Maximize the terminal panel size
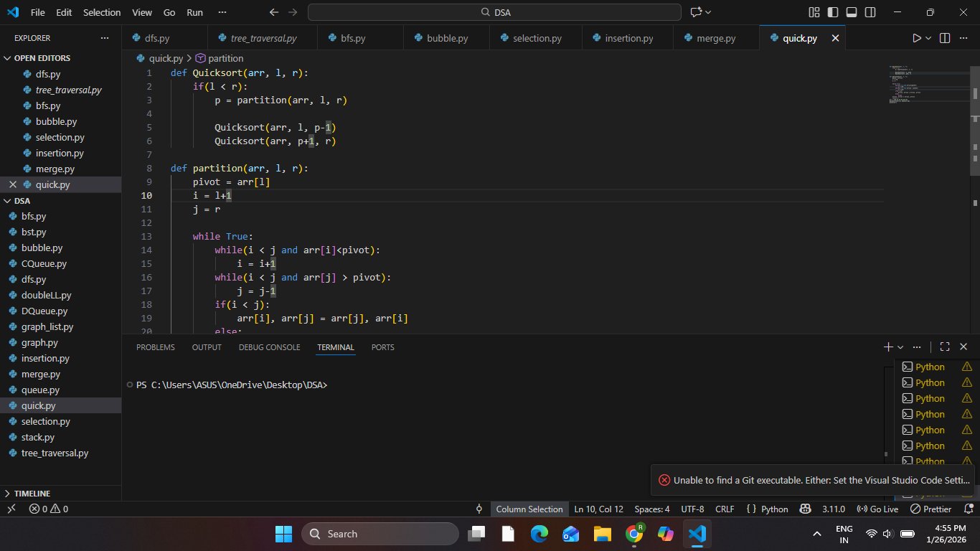Screen dimensions: 980x551 (945, 347)
